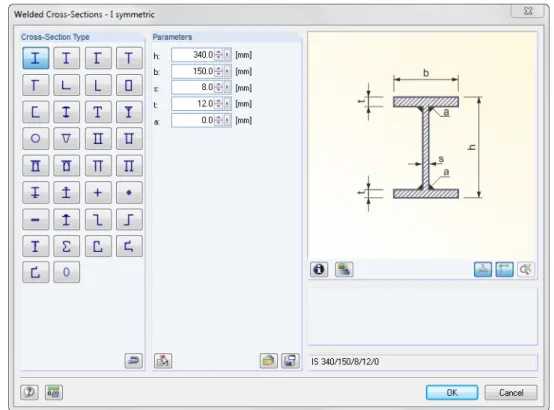Click into the b value field 150.0

pyautogui.click(x=193, y=71)
